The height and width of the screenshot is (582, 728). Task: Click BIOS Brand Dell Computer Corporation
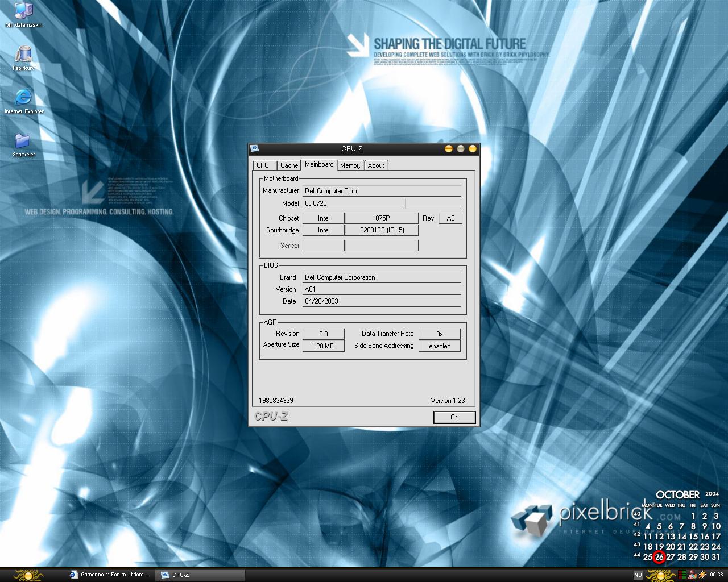click(382, 277)
